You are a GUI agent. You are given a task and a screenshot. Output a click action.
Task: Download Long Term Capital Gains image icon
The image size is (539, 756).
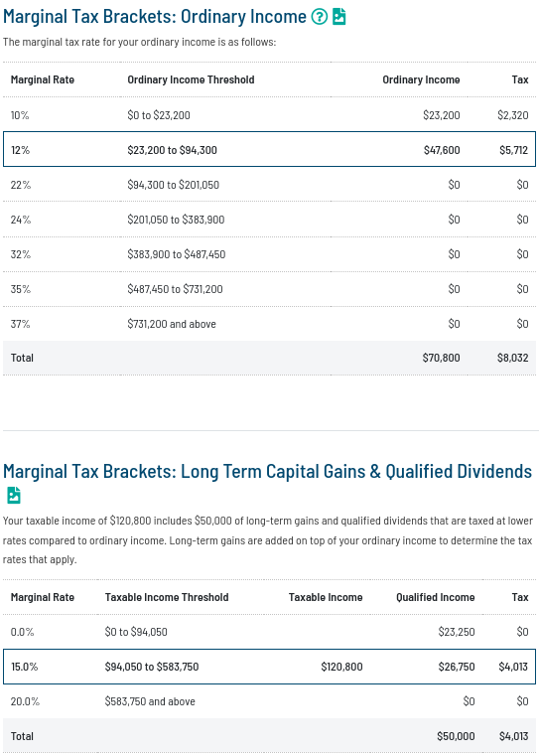pos(14,495)
